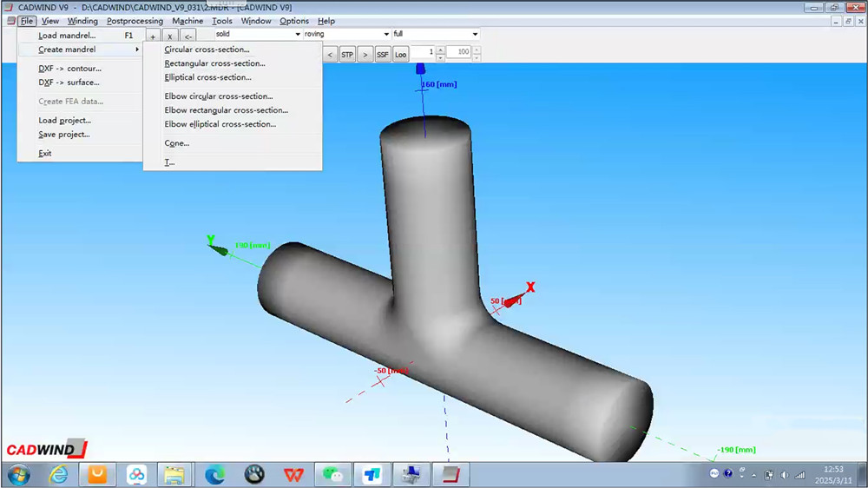
Task: Open the computer network taskbar icon
Action: tap(411, 475)
